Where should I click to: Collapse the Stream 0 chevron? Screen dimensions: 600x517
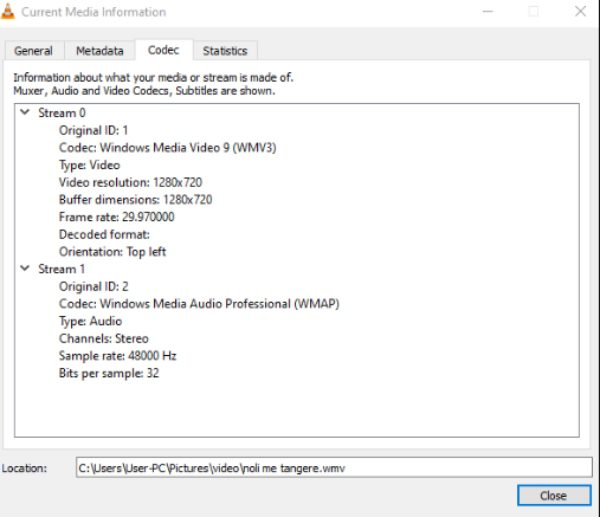(25, 112)
